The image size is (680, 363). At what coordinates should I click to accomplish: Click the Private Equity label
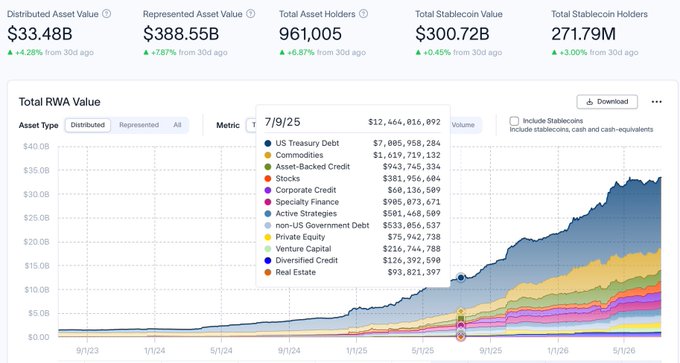300,237
